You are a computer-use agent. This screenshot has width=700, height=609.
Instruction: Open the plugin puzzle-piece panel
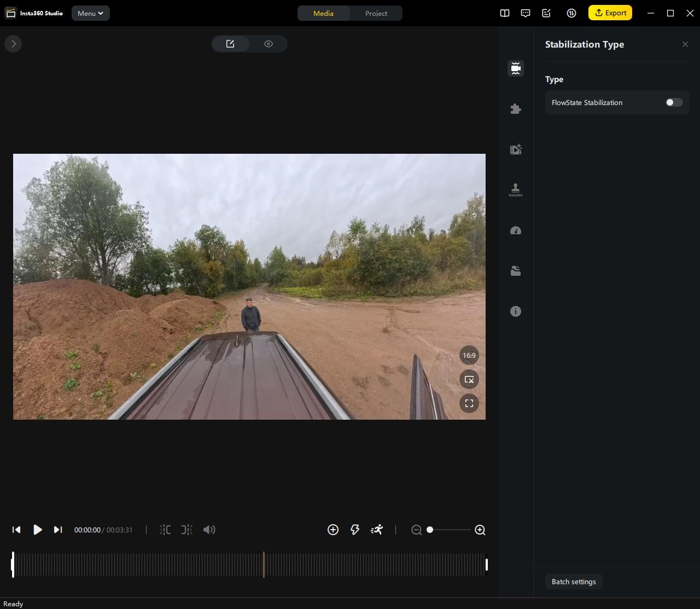click(515, 108)
